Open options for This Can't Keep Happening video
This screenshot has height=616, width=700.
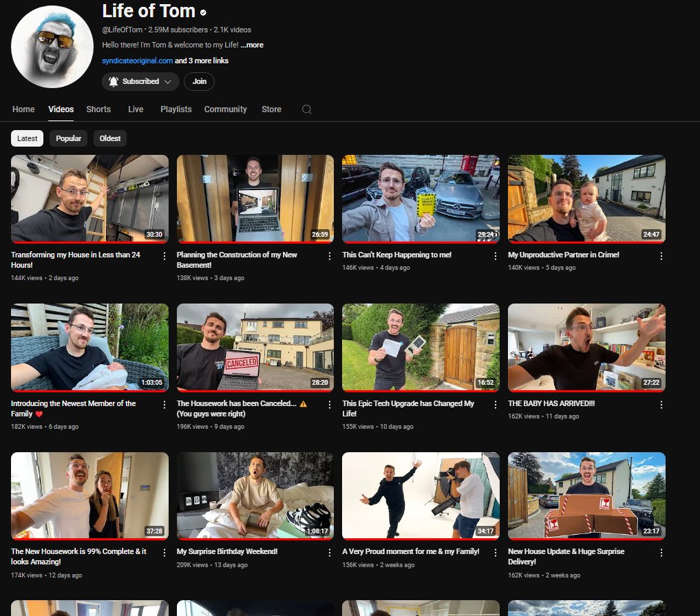pyautogui.click(x=495, y=256)
